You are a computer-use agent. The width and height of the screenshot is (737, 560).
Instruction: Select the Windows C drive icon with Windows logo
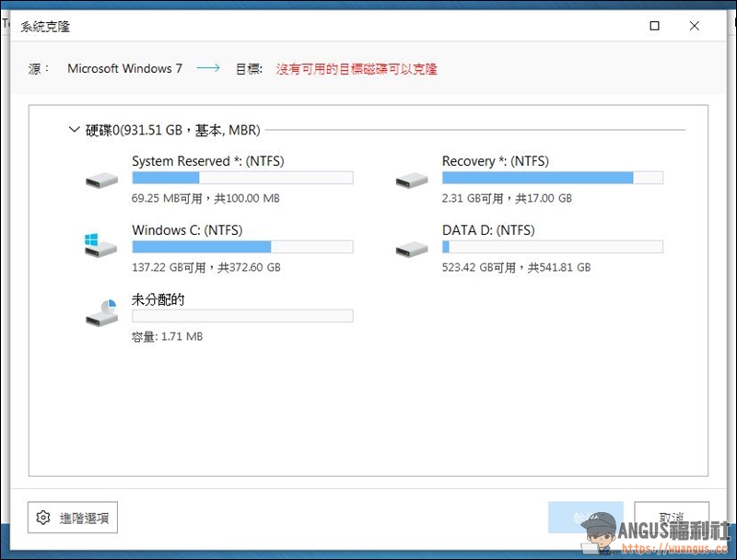[x=100, y=245]
